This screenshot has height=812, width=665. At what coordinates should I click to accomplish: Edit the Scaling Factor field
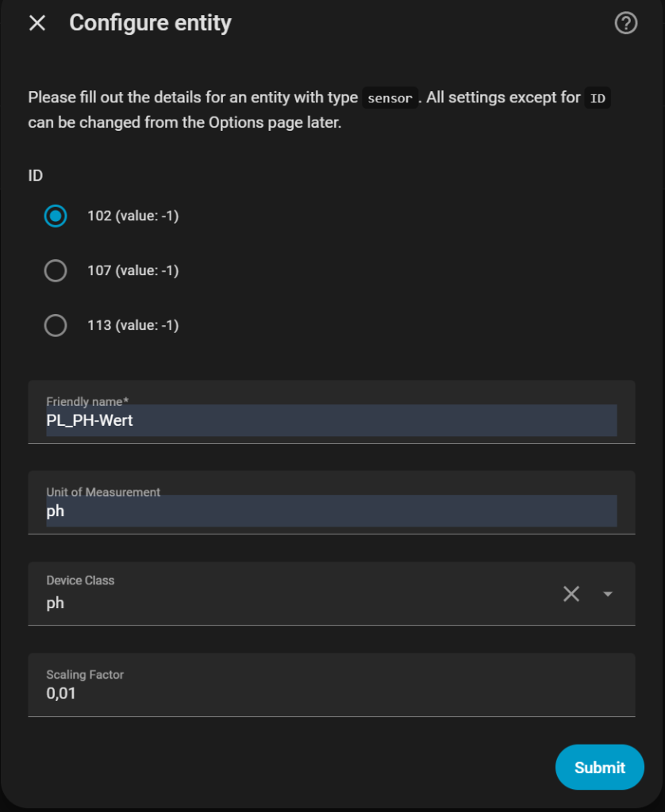[x=331, y=693]
